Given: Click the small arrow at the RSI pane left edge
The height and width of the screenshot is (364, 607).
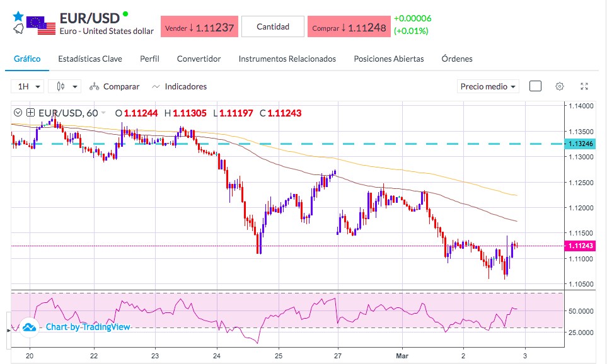Looking at the screenshot, I should 9,331.
